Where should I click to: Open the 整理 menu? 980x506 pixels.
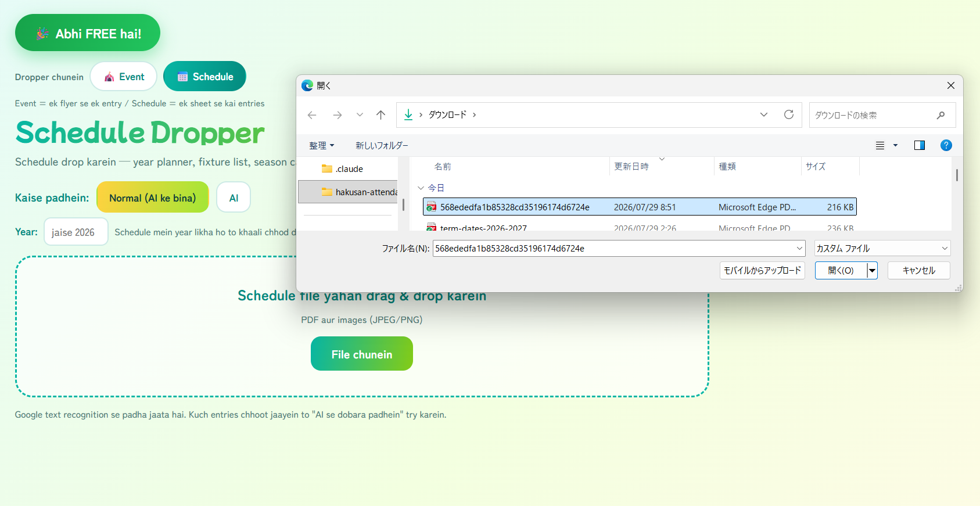(x=321, y=145)
